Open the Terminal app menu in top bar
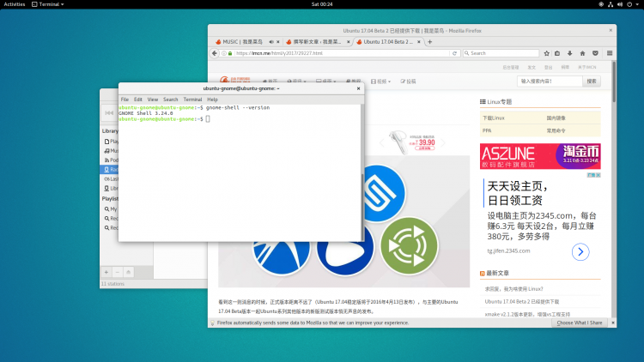This screenshot has height=362, width=644. pyautogui.click(x=48, y=4)
